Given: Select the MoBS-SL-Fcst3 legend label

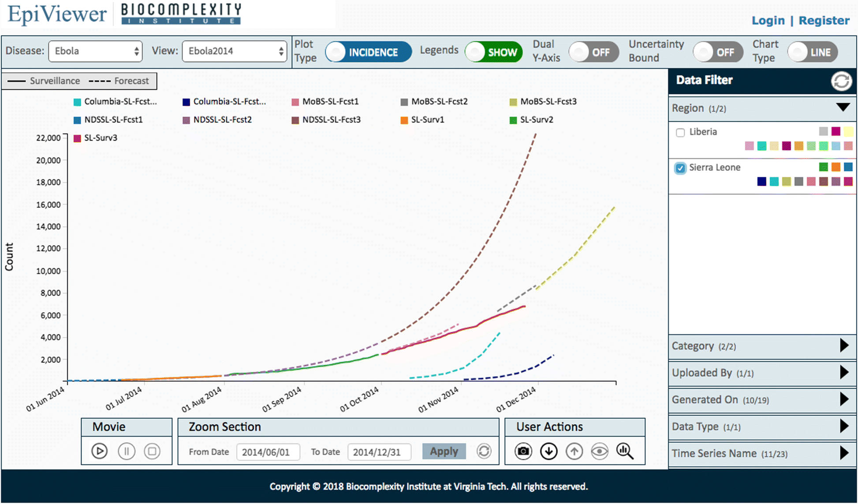Looking at the screenshot, I should click(x=548, y=102).
